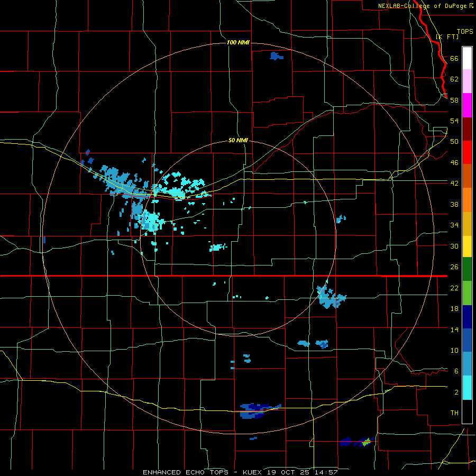
Task: Pick the dark red legend swatch
Action: [467, 129]
